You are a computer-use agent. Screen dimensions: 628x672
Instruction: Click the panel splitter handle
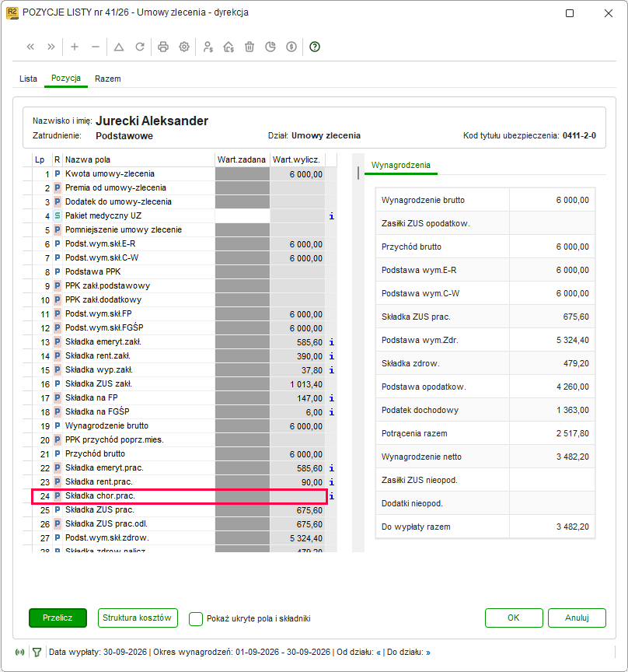coord(358,173)
